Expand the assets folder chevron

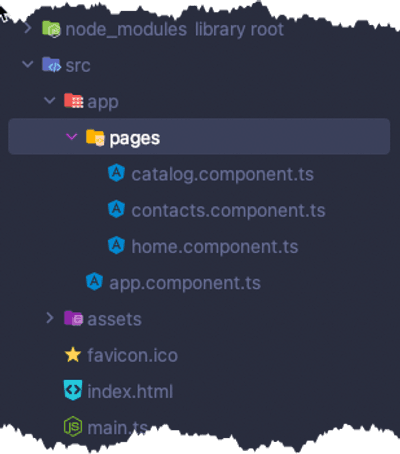point(50,318)
